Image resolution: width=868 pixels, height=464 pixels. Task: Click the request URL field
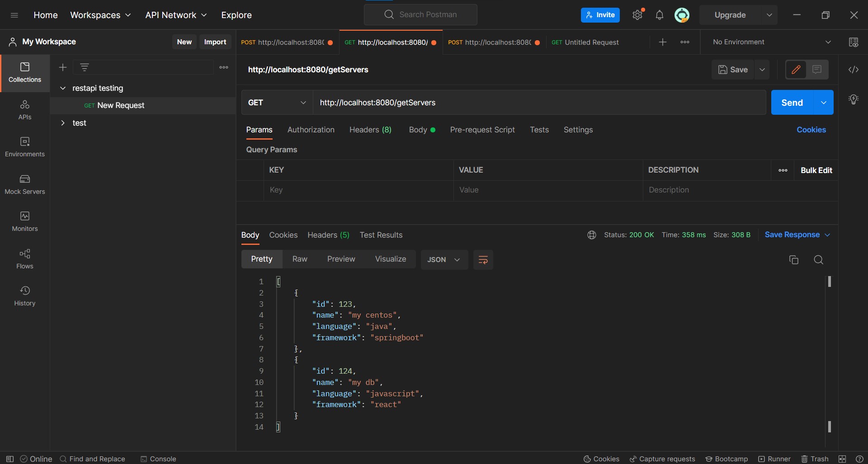[x=539, y=103]
